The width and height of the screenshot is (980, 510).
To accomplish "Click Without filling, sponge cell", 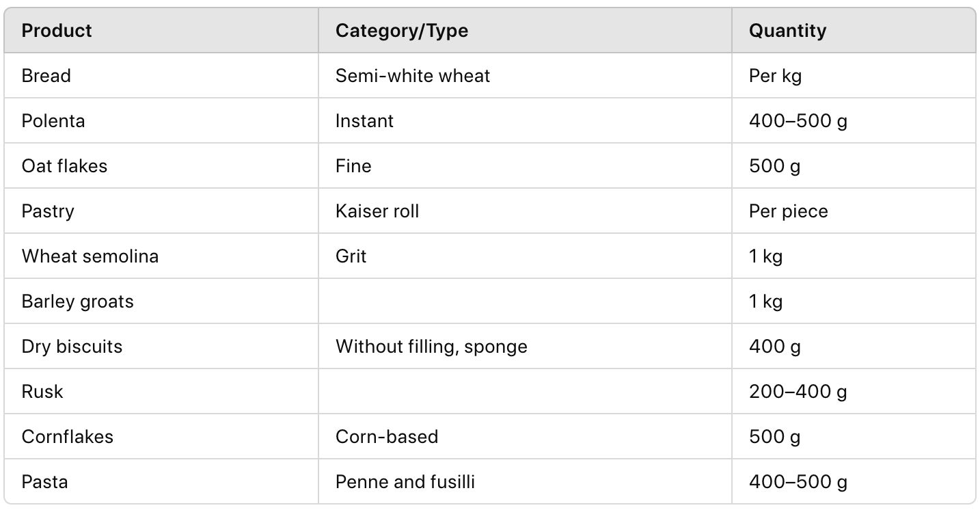I will pyautogui.click(x=431, y=347).
